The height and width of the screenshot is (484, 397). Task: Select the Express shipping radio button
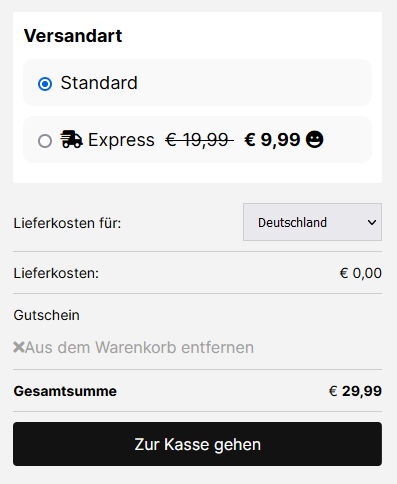pos(45,141)
